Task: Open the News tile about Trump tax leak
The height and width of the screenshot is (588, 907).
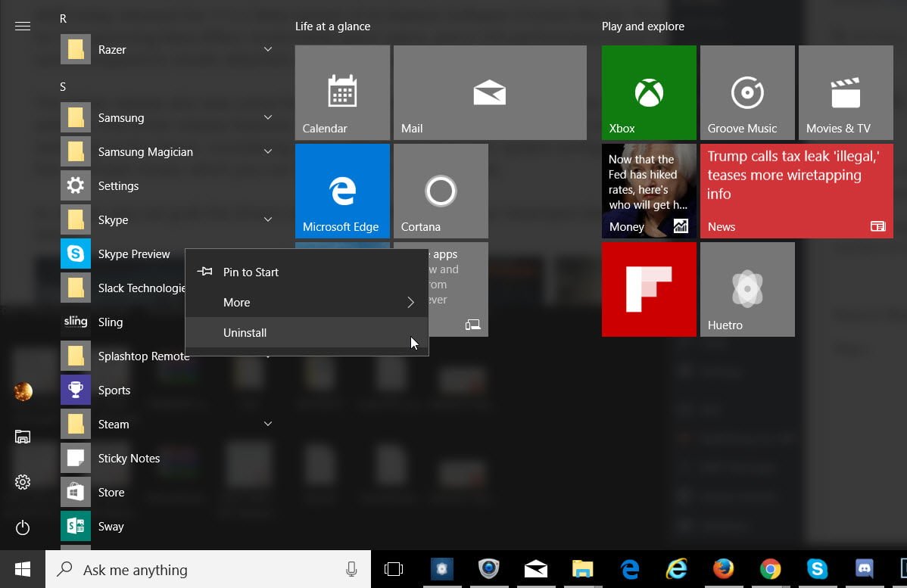Action: [x=796, y=191]
